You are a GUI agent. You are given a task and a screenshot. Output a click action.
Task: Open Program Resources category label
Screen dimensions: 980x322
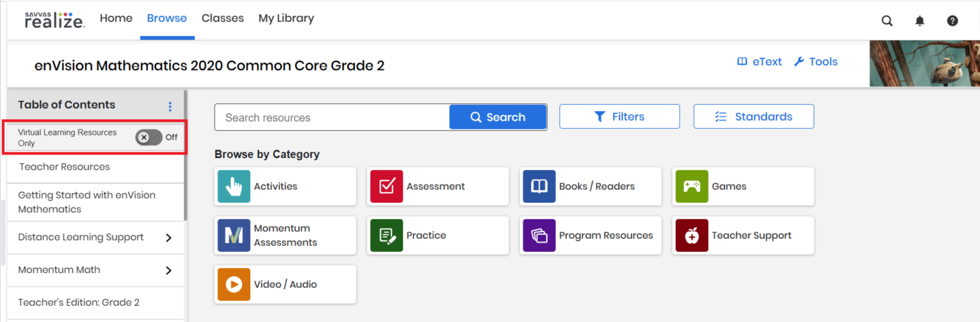pos(606,236)
